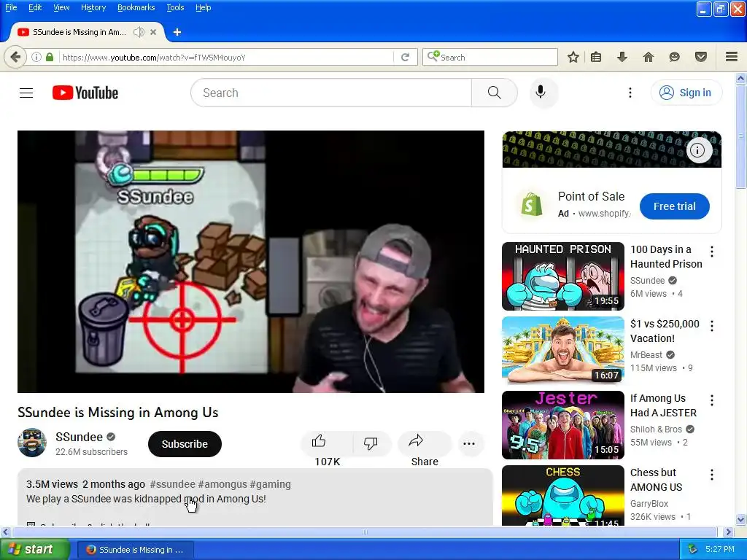The height and width of the screenshot is (560, 747).
Task: Open the Chess Among Us thumbnail
Action: [x=563, y=495]
